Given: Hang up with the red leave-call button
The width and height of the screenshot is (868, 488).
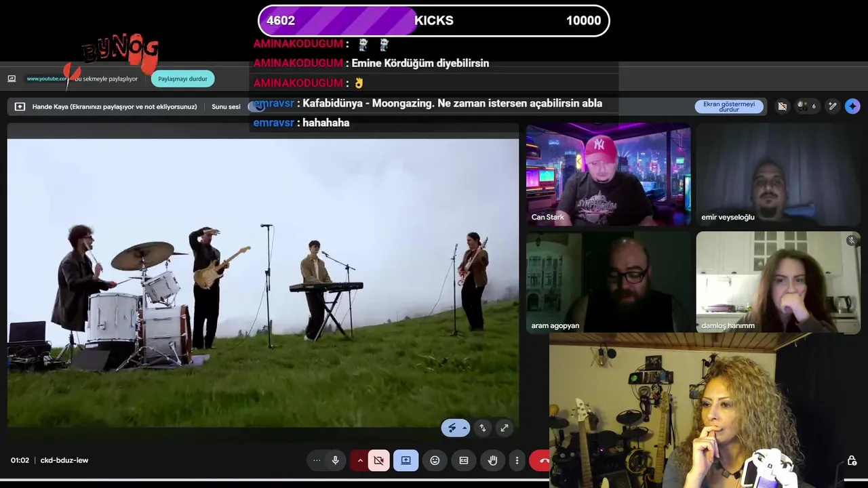Looking at the screenshot, I should coord(540,460).
